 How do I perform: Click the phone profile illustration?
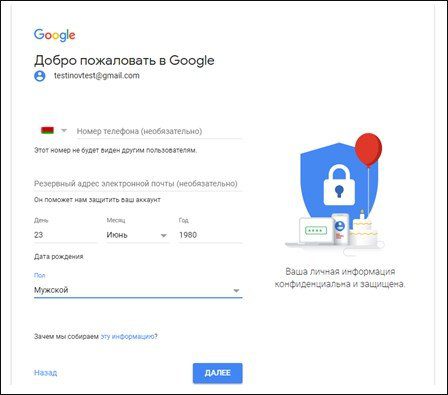pos(340,229)
